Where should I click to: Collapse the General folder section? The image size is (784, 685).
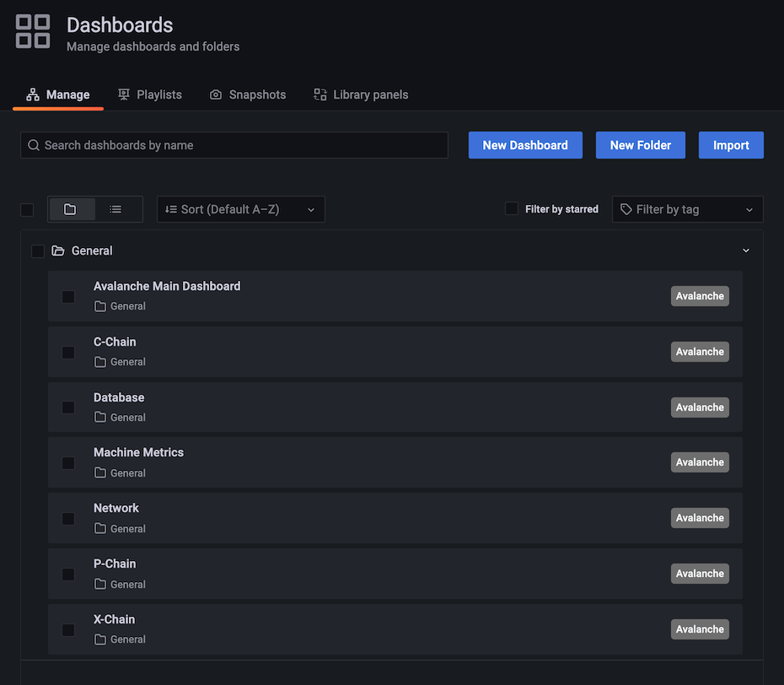[745, 251]
